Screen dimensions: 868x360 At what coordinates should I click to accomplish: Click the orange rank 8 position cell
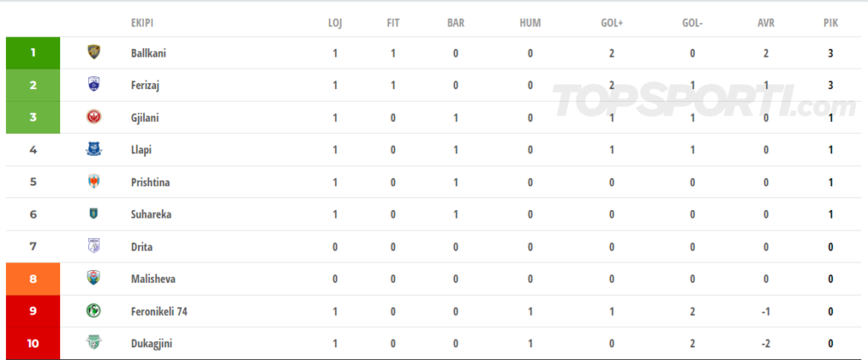pyautogui.click(x=33, y=279)
